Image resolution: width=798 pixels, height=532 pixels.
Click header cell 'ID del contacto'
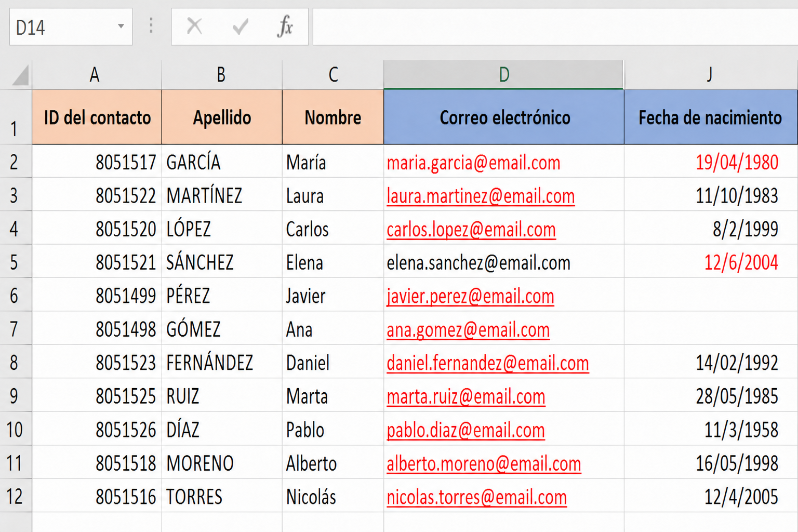point(97,117)
